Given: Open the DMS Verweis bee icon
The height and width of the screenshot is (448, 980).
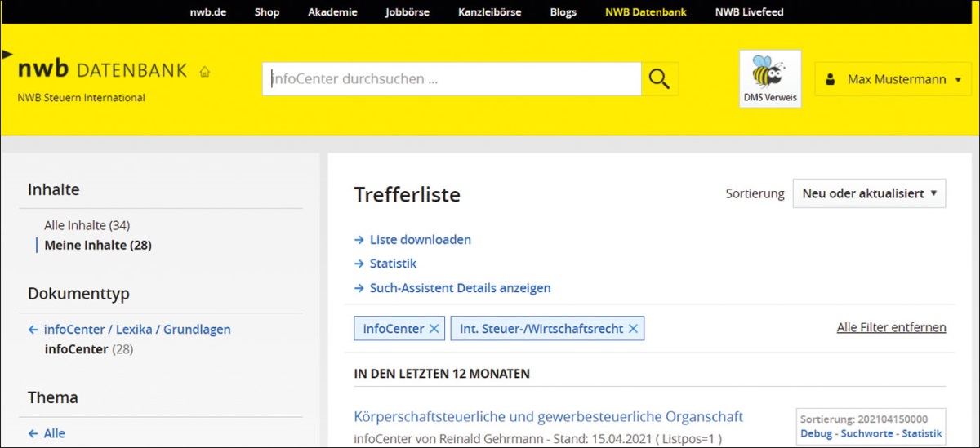Looking at the screenshot, I should [x=770, y=78].
